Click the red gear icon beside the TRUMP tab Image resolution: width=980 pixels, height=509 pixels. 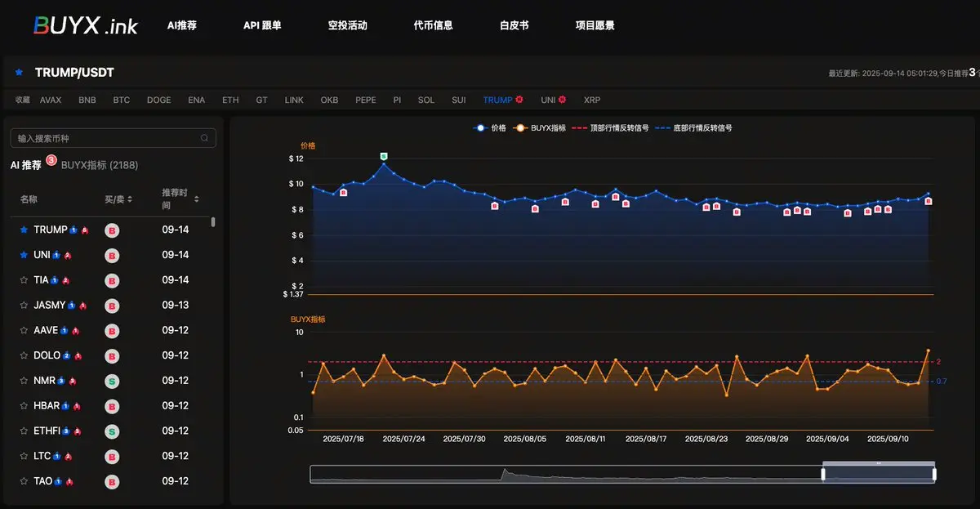click(x=519, y=100)
